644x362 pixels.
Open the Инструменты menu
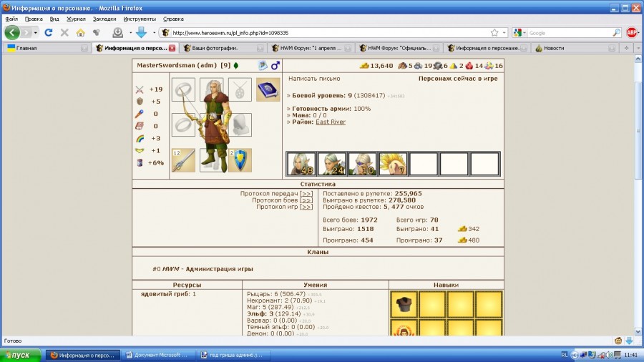140,19
